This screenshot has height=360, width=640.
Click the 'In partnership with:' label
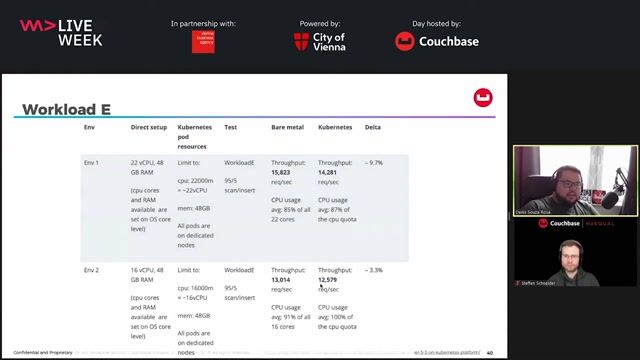point(203,24)
